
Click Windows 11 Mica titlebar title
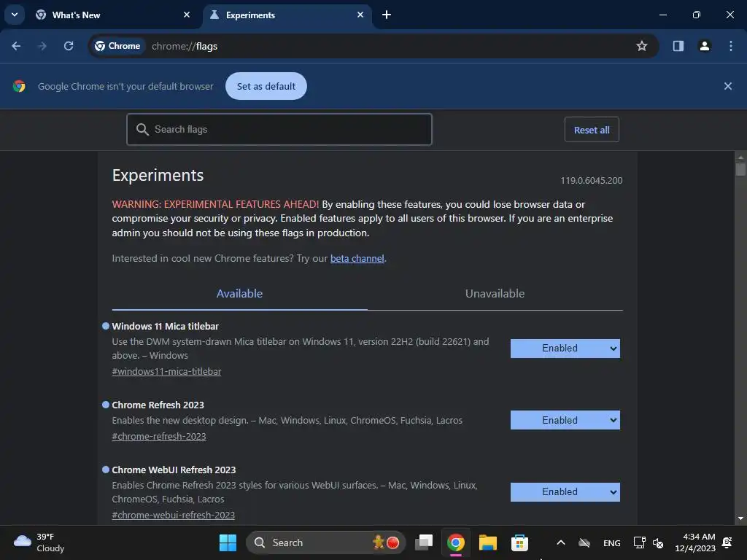click(x=166, y=326)
